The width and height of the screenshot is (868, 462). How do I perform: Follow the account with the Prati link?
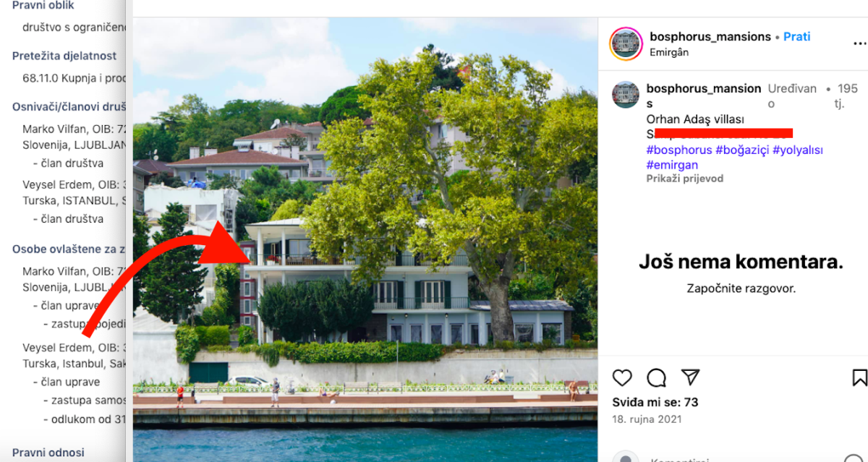[797, 36]
